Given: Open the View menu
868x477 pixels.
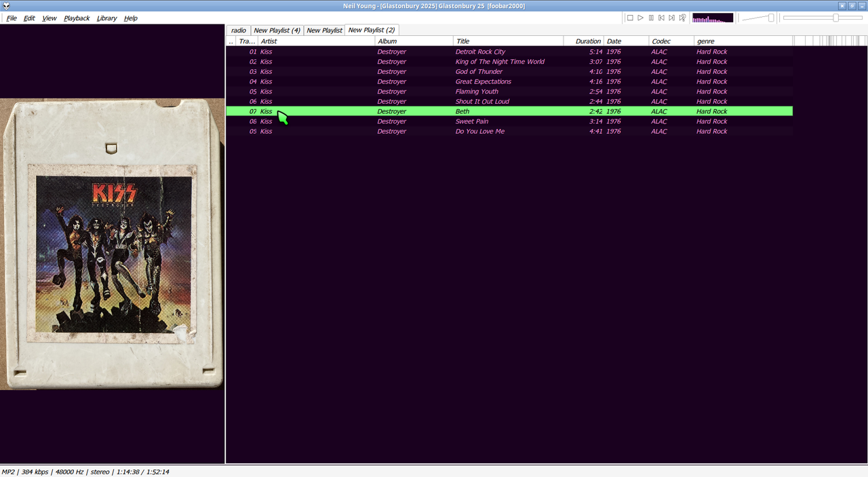Looking at the screenshot, I should pos(50,18).
